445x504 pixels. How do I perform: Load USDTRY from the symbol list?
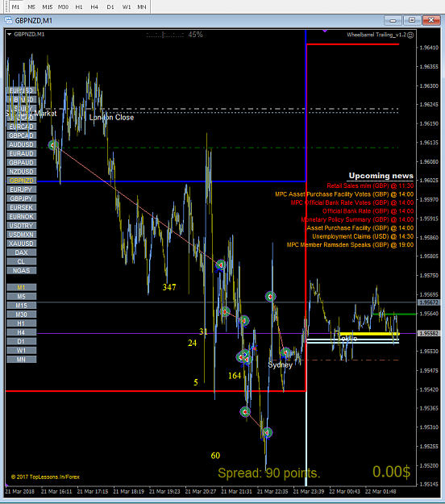tap(21, 226)
